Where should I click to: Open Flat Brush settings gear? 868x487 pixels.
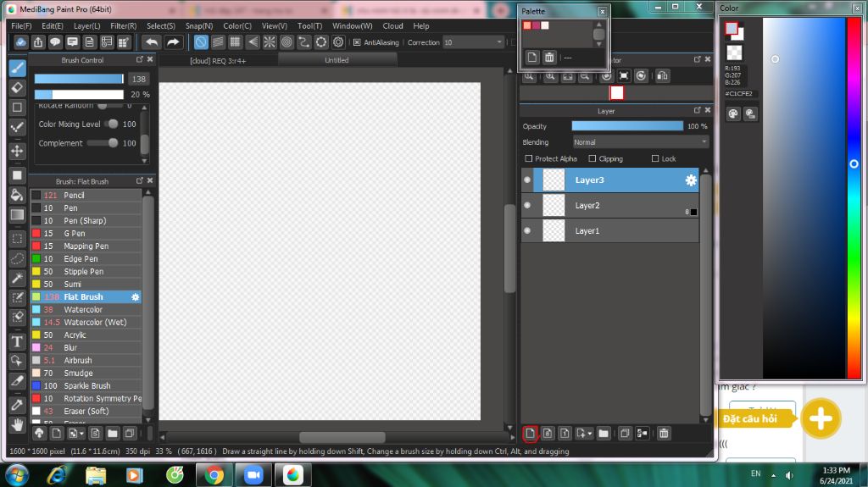click(x=135, y=297)
